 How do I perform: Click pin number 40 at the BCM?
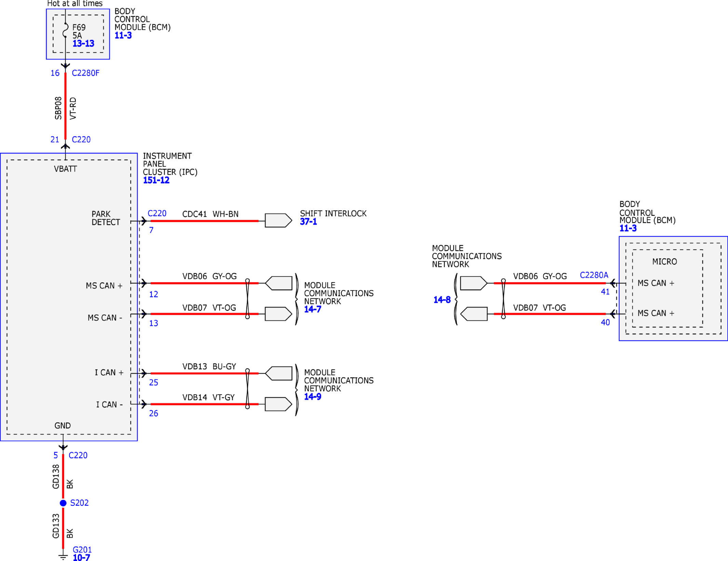tap(605, 322)
